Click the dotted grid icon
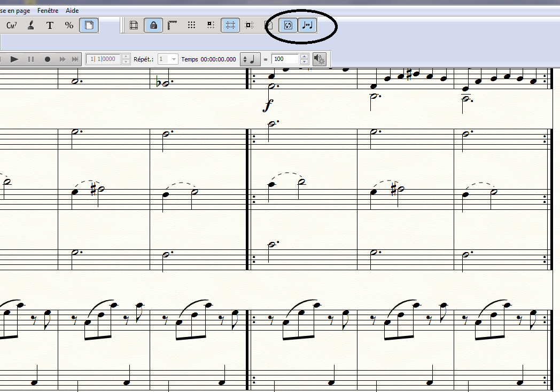Screen dimensions: 560x392 tap(191, 25)
